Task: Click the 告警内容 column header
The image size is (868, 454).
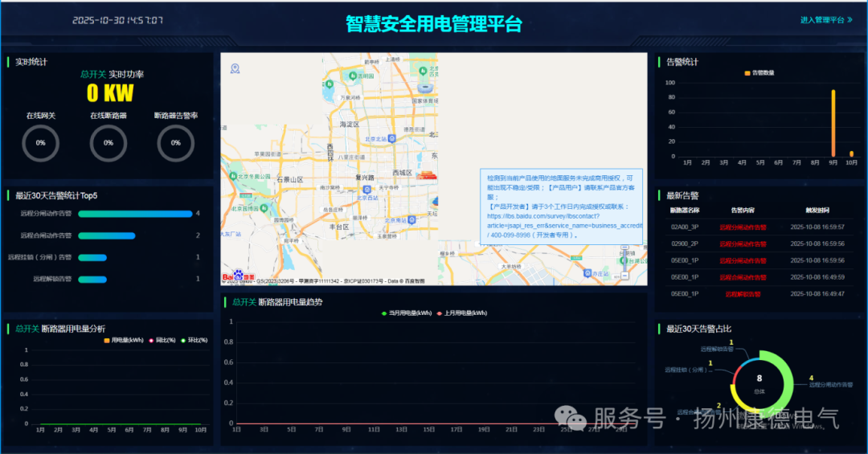Action: (x=743, y=211)
